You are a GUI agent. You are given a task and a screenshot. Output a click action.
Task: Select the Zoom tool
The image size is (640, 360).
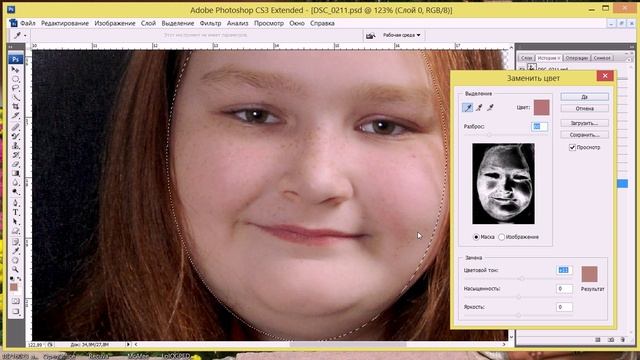click(16, 269)
